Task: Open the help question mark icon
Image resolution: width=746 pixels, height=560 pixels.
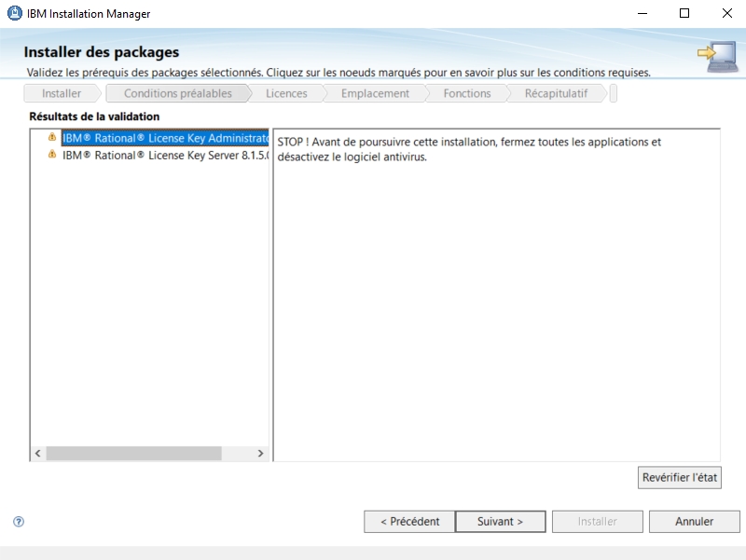Action: pos(19,522)
